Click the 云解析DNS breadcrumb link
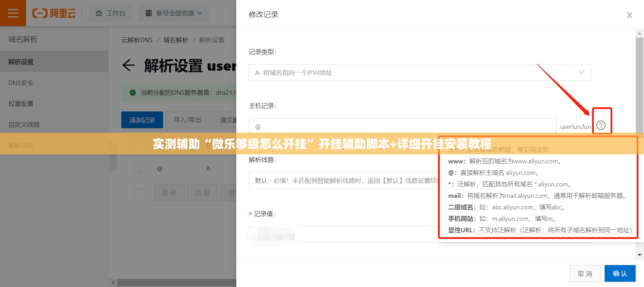This screenshot has width=644, height=287. pyautogui.click(x=137, y=40)
